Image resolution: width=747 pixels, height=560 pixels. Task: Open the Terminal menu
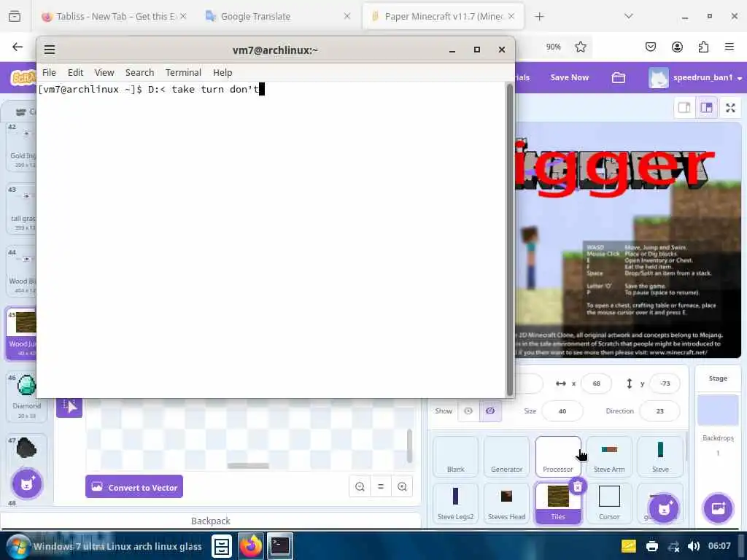point(183,72)
